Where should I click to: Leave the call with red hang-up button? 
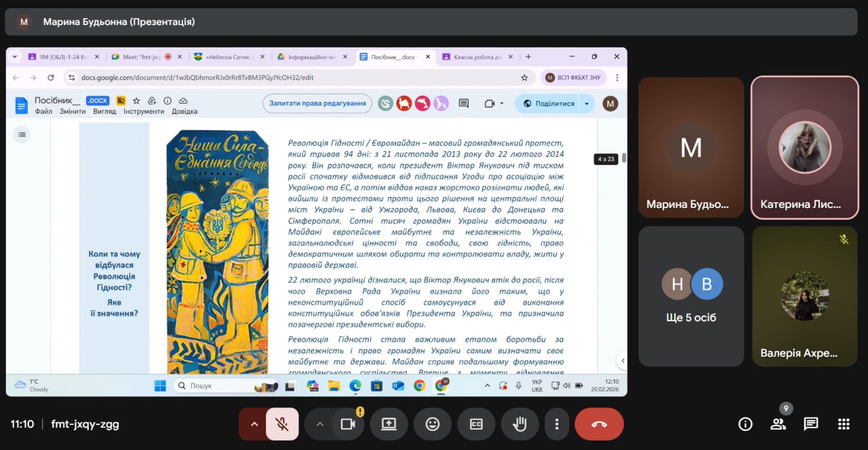click(x=599, y=424)
